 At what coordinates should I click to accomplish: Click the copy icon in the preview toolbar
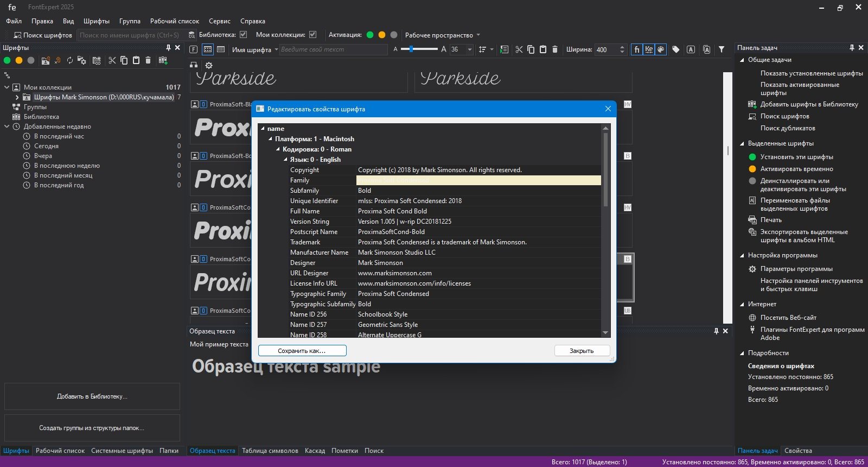point(531,49)
